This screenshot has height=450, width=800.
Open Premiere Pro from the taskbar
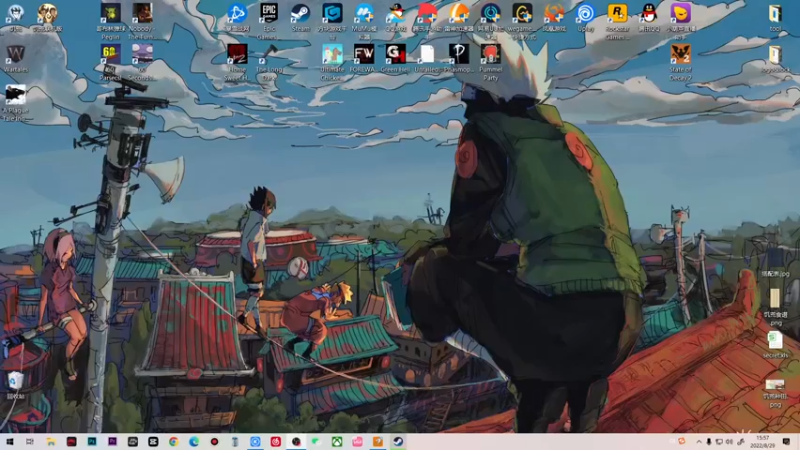[x=112, y=442]
